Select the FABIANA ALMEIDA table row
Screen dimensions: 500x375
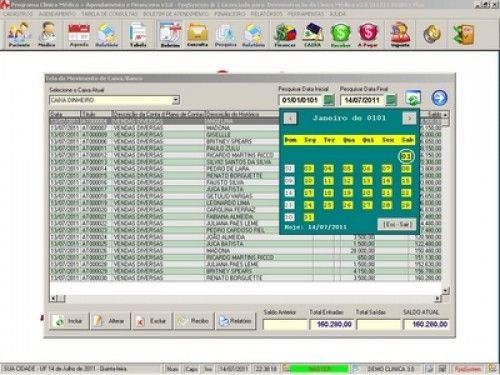coord(245,216)
